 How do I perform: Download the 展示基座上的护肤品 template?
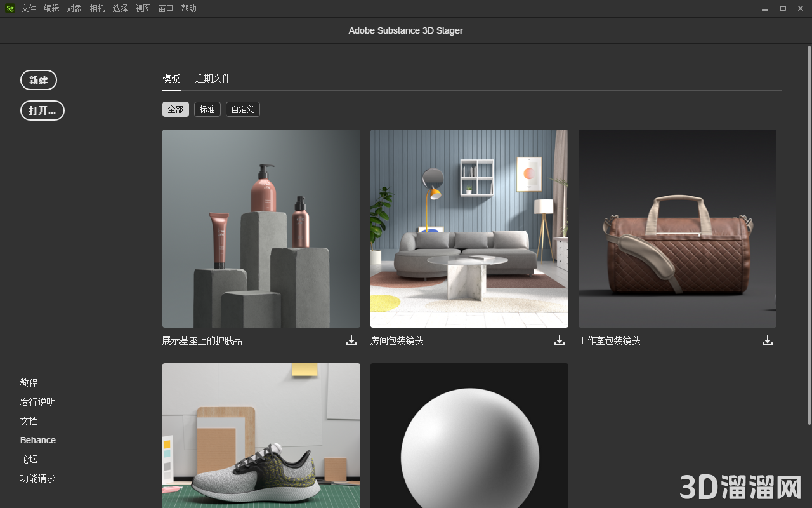point(351,340)
